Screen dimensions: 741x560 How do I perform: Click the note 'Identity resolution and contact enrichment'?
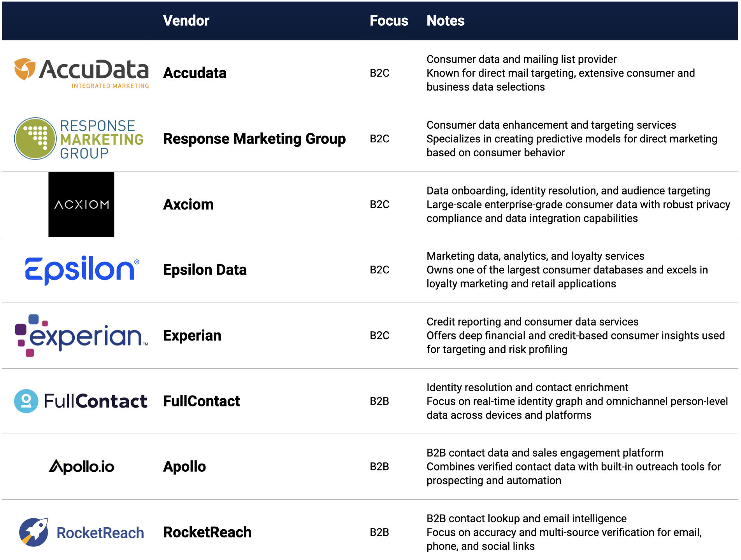click(x=527, y=387)
